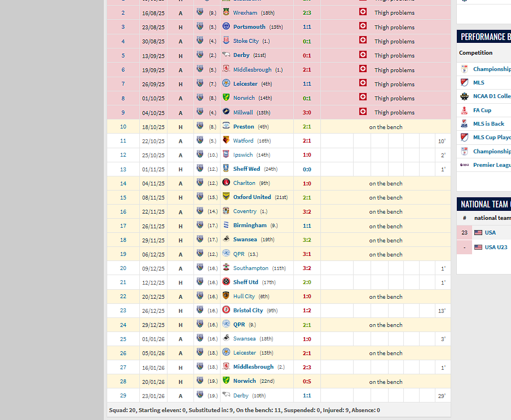The width and height of the screenshot is (511, 420).
Task: Click the Premier League logo icon
Action: pyautogui.click(x=464, y=165)
